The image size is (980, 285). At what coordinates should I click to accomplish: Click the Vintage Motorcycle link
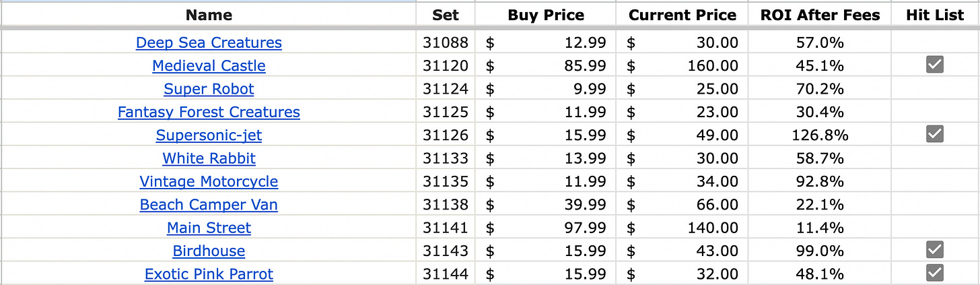click(209, 181)
